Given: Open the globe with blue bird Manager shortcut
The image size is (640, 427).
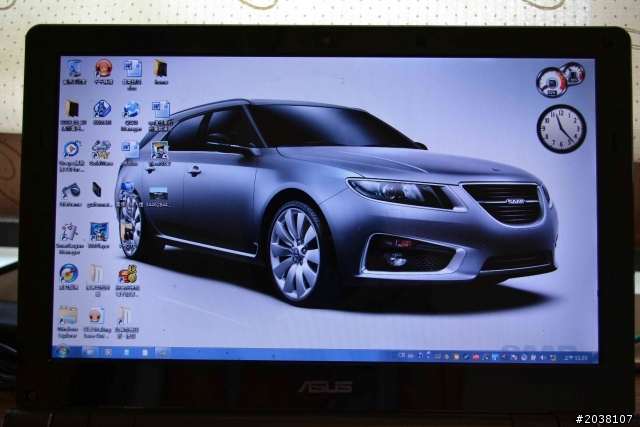Looking at the screenshot, I should [131, 116].
